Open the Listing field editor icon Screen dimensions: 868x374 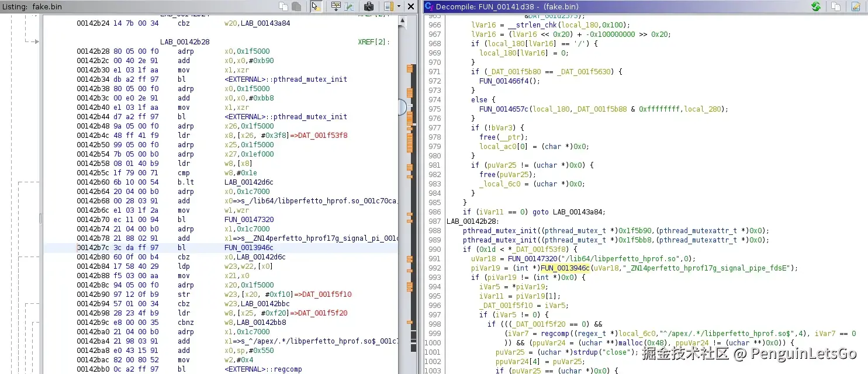point(336,6)
